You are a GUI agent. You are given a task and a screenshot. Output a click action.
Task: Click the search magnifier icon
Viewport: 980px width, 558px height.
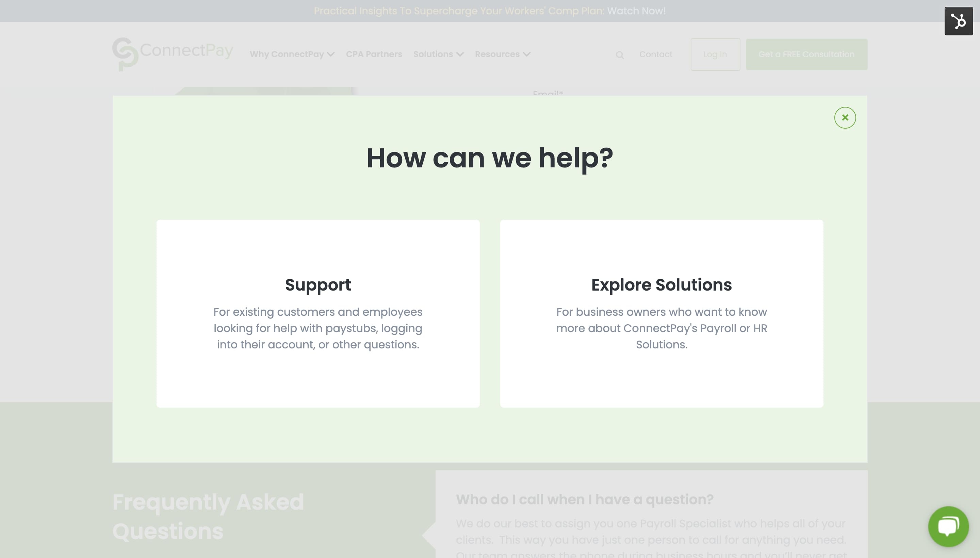pyautogui.click(x=620, y=55)
